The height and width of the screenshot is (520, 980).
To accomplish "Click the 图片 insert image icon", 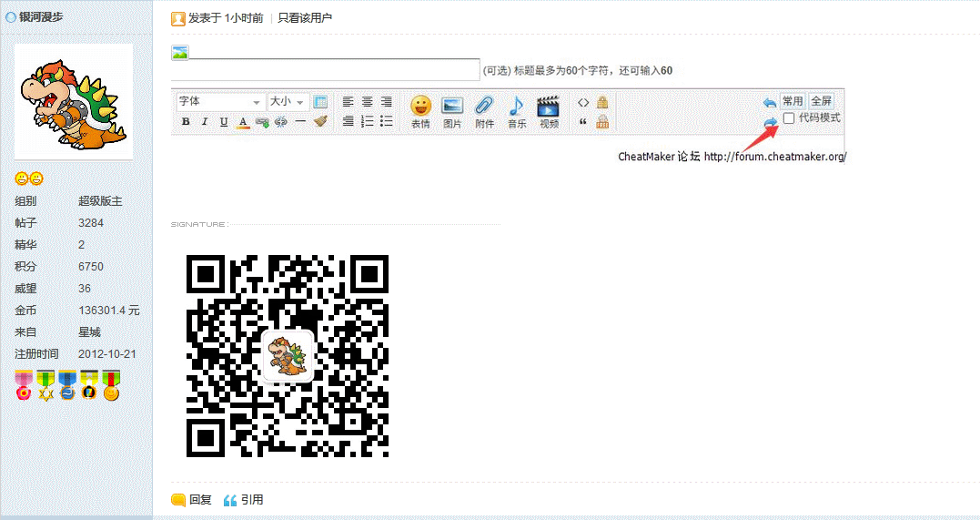I will point(452,111).
